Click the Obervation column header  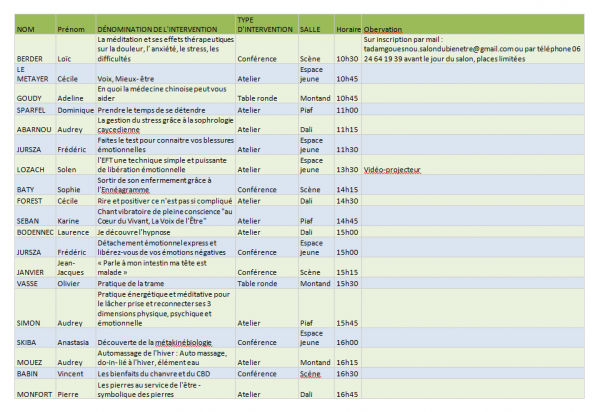coord(473,24)
